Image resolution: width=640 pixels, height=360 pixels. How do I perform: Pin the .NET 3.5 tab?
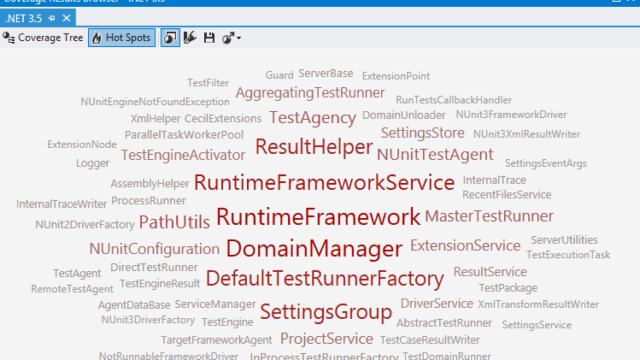point(51,18)
